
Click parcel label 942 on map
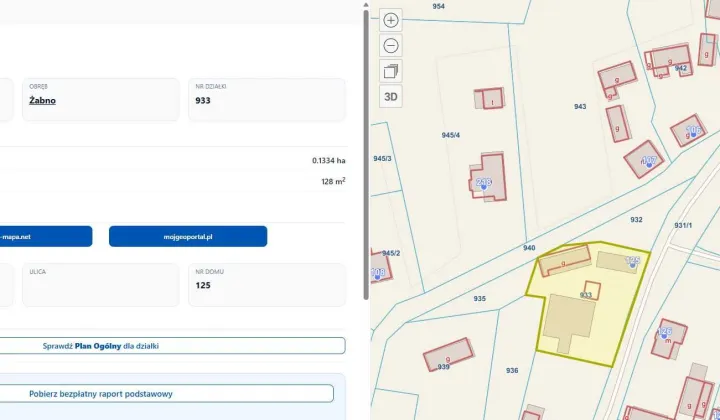coord(681,68)
